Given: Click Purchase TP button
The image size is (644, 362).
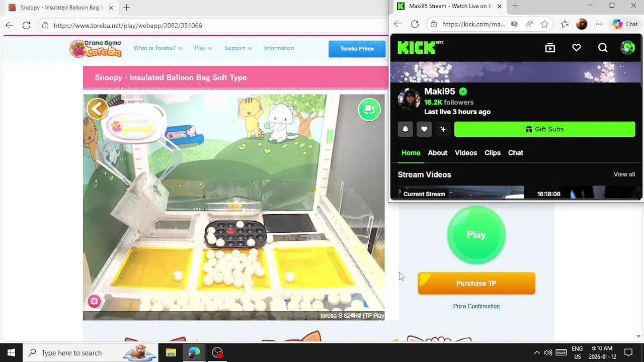Looking at the screenshot, I should tap(476, 283).
